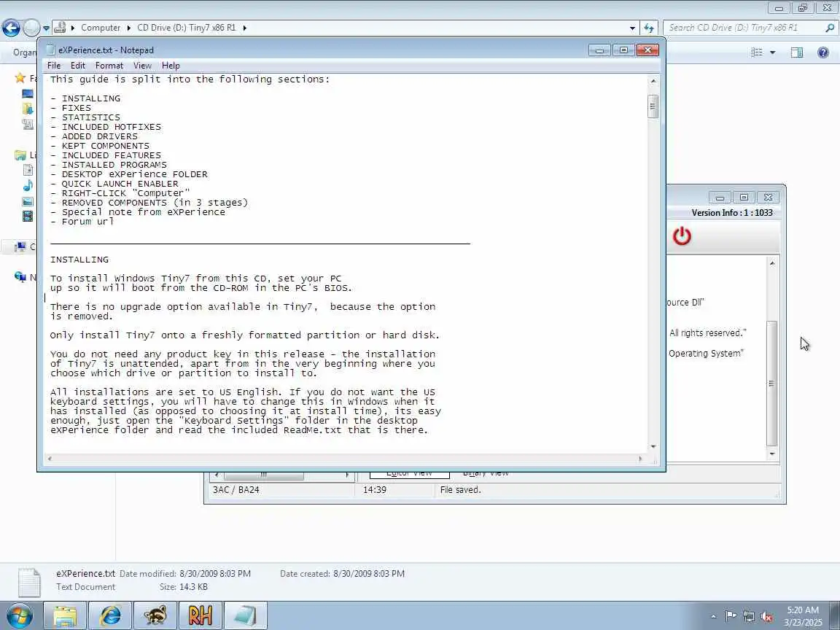
Task: Click Resource Hacker's tree pane horizontal scrollbar thumb
Action: (x=263, y=475)
